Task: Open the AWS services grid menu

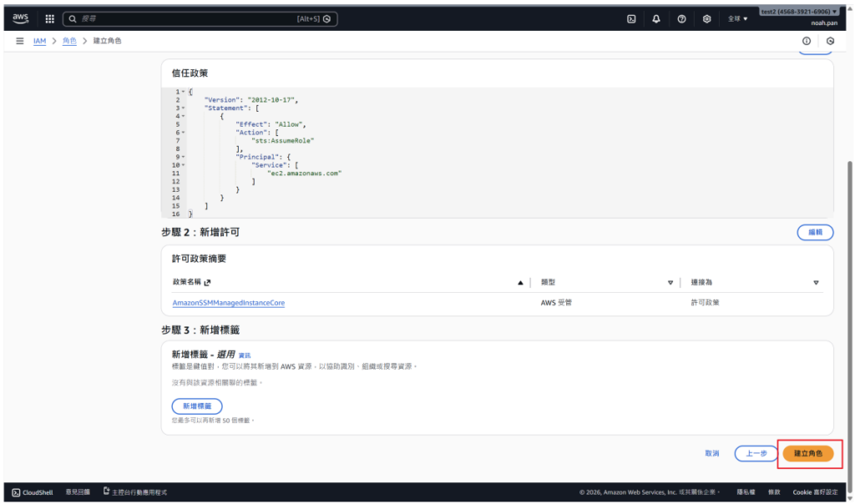Action: point(49,18)
